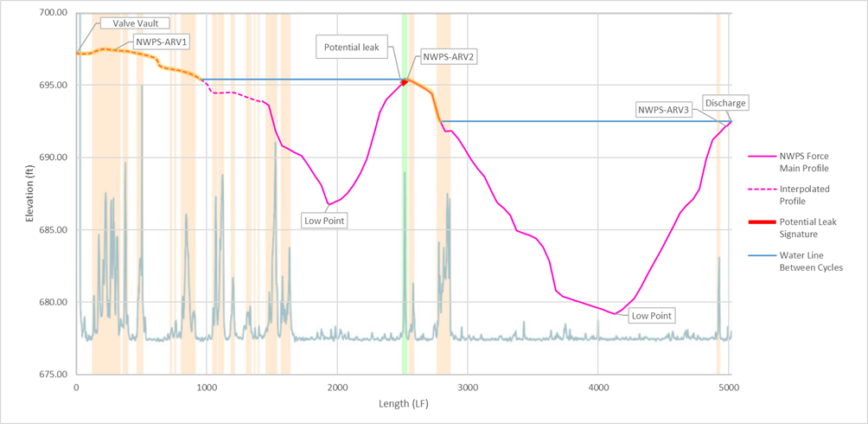Click the blue water line legend swatch

coord(761,256)
